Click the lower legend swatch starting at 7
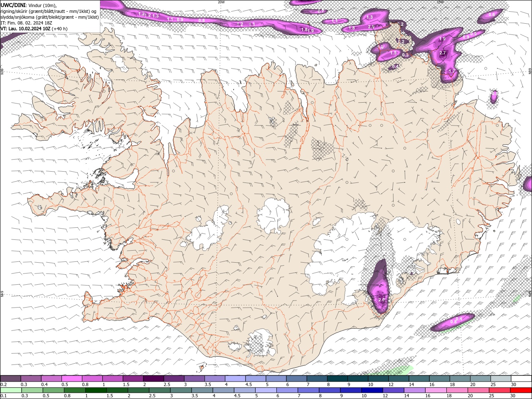 coord(308,390)
